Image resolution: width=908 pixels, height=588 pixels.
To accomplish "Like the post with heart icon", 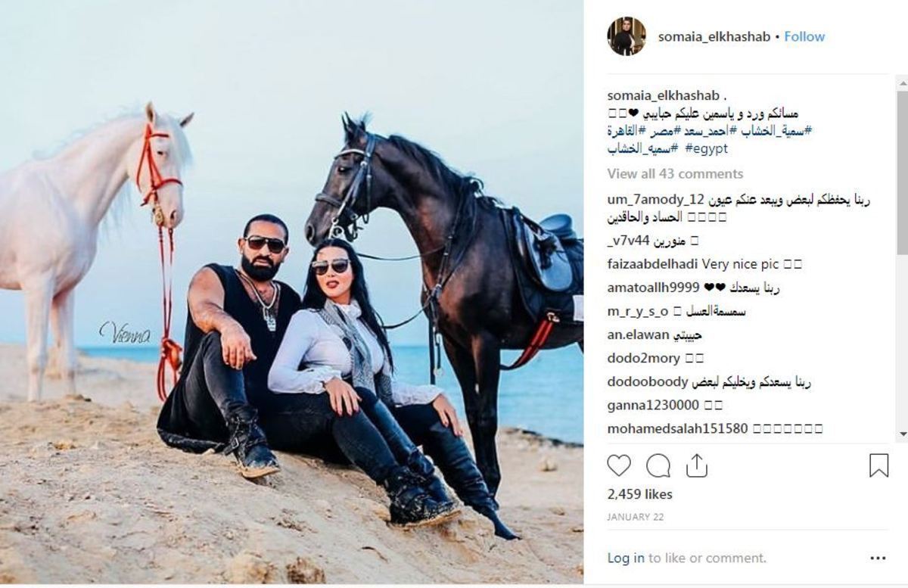I will (619, 465).
